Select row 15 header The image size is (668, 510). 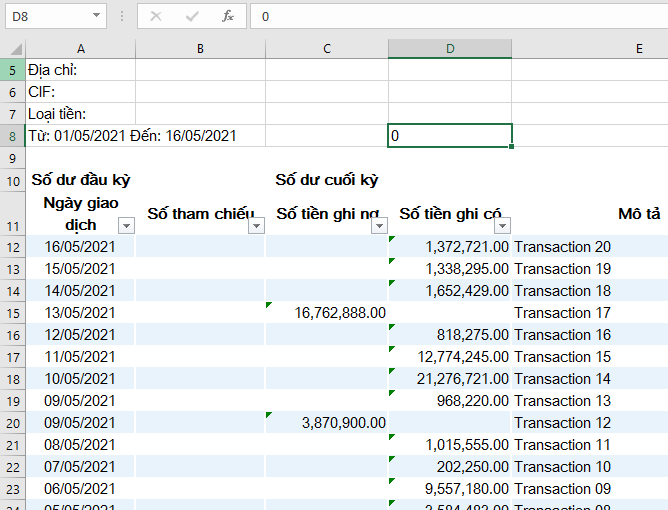tap(13, 313)
